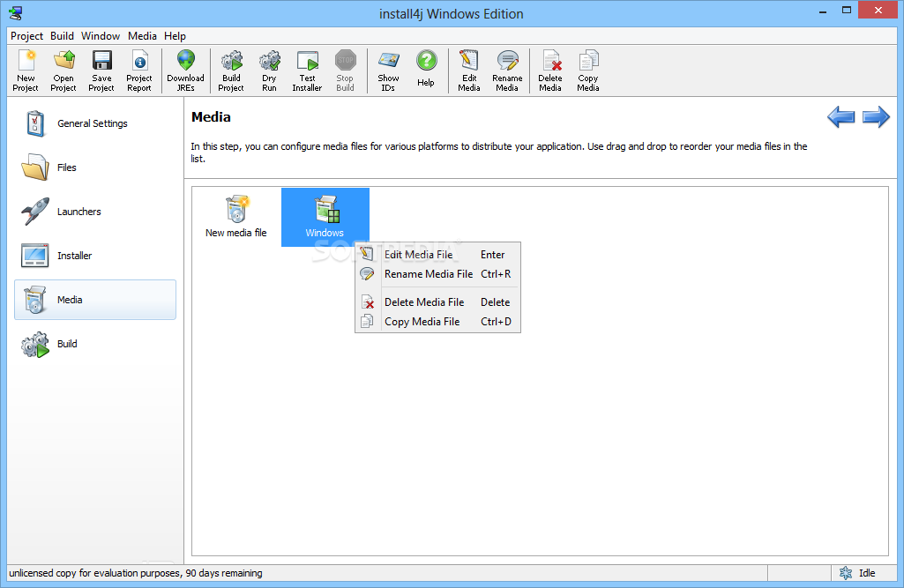Image resolution: width=904 pixels, height=588 pixels.
Task: Click the Media page heading
Action: coord(211,117)
